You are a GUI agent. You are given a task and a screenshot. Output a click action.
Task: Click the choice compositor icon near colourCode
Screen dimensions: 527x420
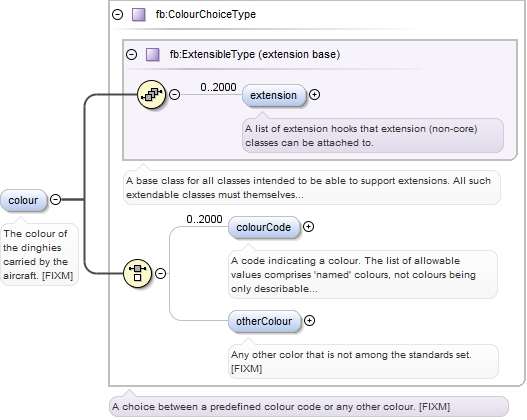(x=137, y=273)
